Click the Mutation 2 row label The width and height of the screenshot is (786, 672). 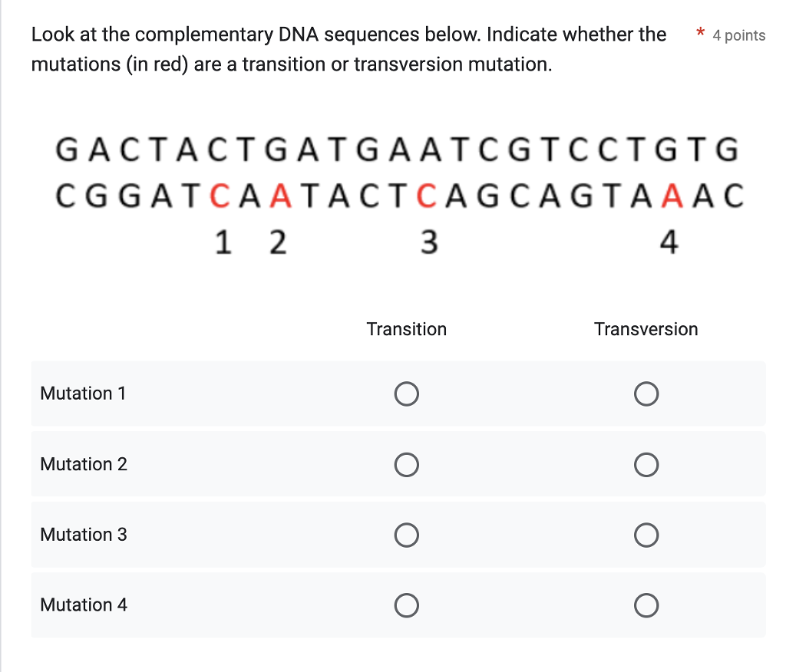[83, 464]
